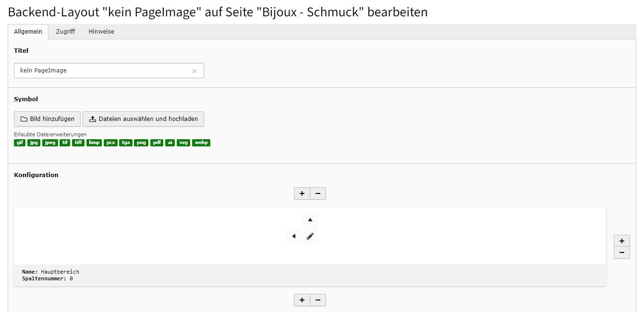Switch to the Zugriff tab
Screen dimensions: 644x312
coord(65,32)
